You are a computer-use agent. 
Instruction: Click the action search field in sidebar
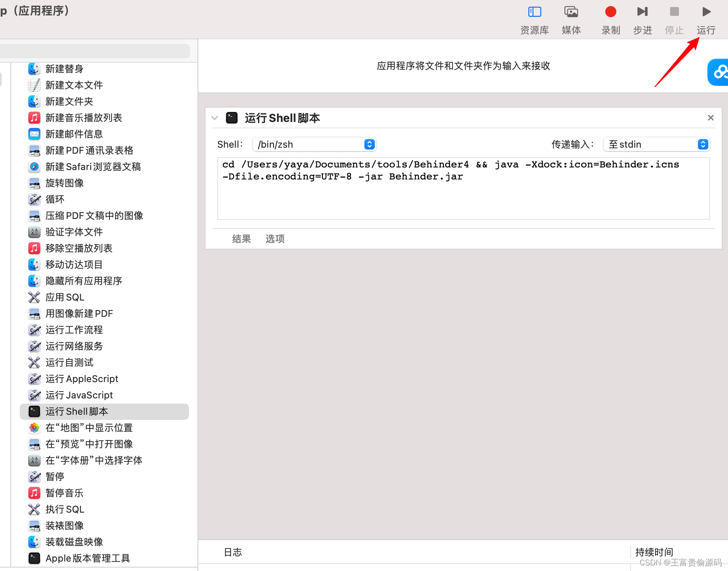[x=94, y=51]
